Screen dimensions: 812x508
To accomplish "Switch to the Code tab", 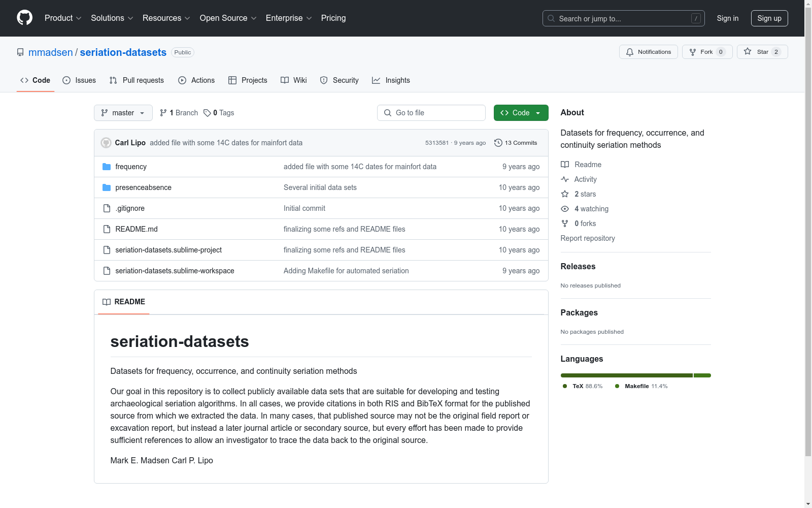I will pyautogui.click(x=36, y=80).
